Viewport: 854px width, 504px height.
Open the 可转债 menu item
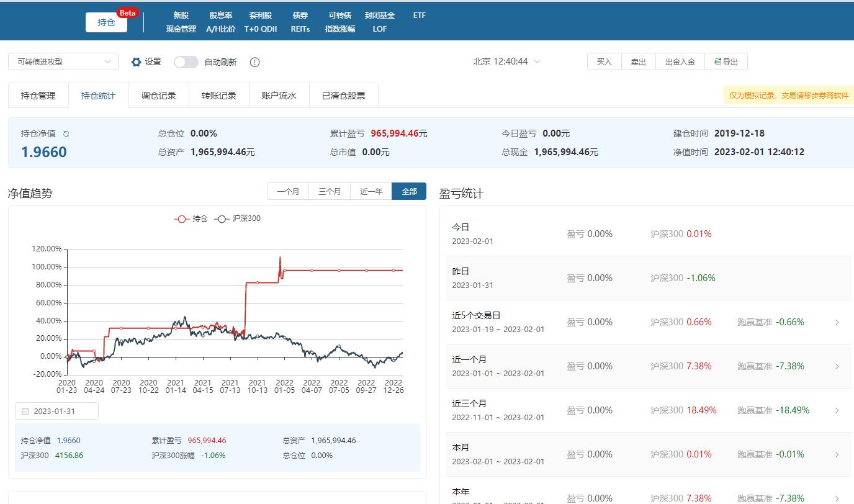coord(339,16)
